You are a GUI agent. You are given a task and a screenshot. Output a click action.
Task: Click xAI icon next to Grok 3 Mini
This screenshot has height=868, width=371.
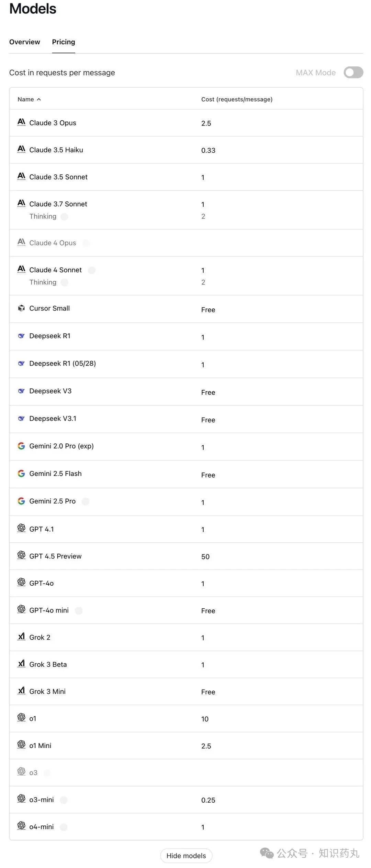pyautogui.click(x=21, y=691)
